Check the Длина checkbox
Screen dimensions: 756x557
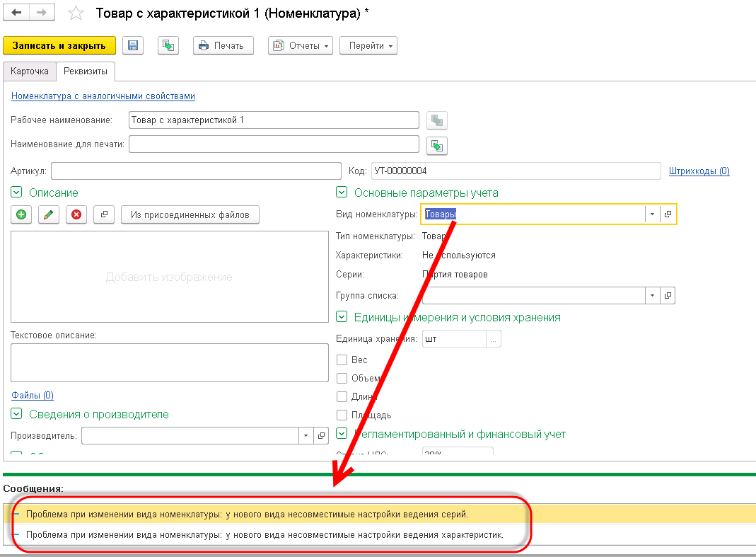pyautogui.click(x=342, y=397)
